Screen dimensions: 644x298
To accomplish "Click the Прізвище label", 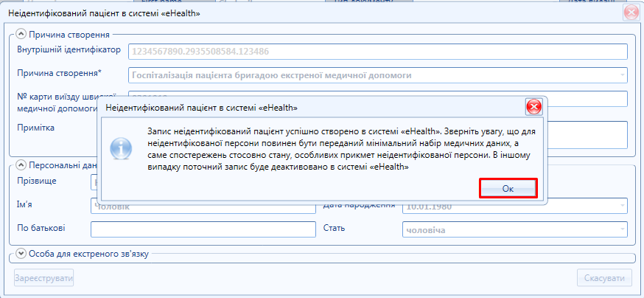I will [x=37, y=181].
